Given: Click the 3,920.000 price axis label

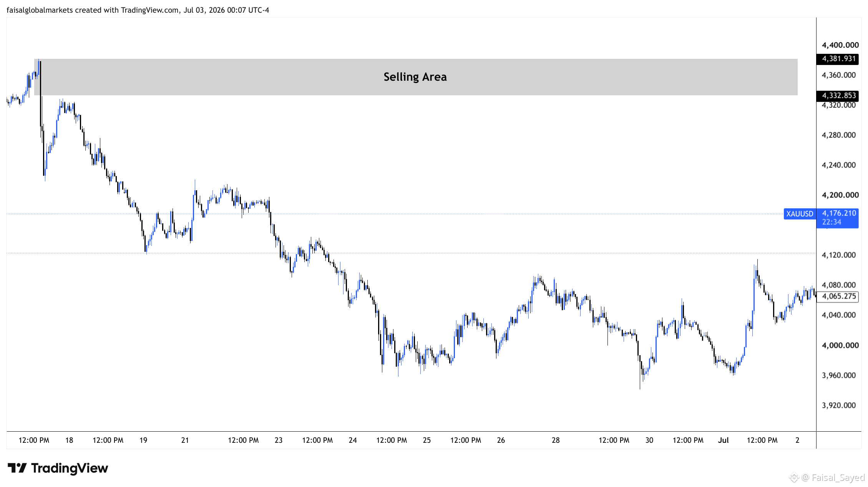Looking at the screenshot, I should 838,405.
